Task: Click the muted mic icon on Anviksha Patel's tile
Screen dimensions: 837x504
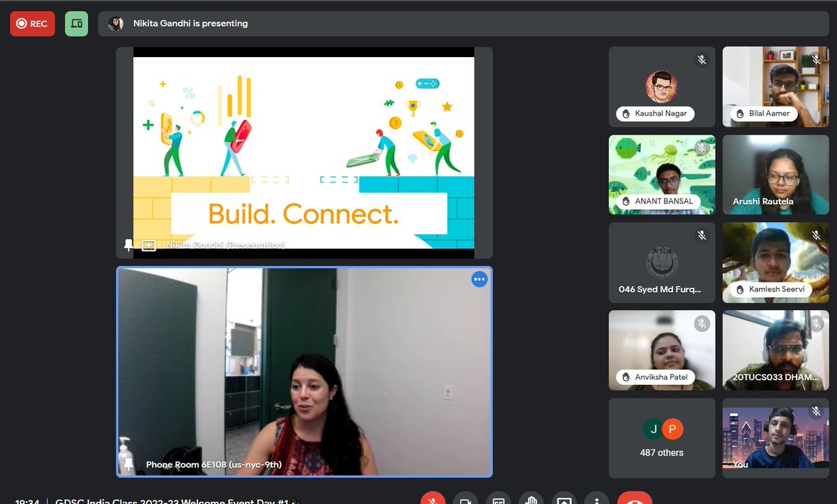Action: 702,323
